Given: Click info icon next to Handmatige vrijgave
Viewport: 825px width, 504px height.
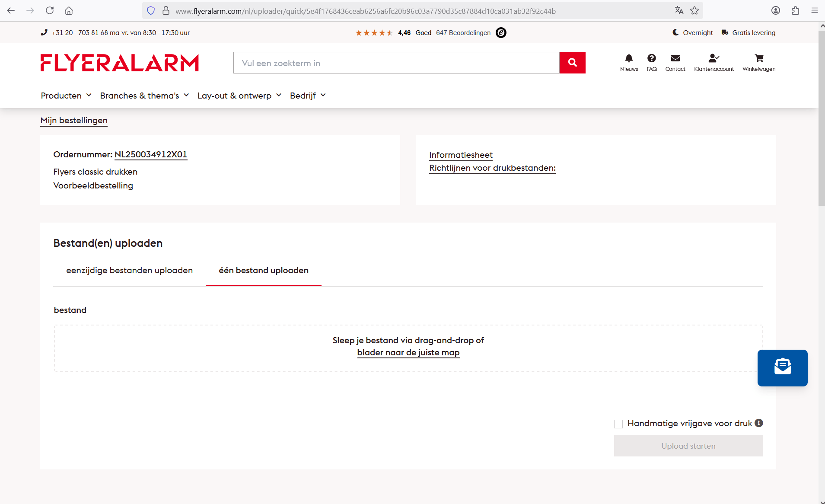Looking at the screenshot, I should coord(758,423).
